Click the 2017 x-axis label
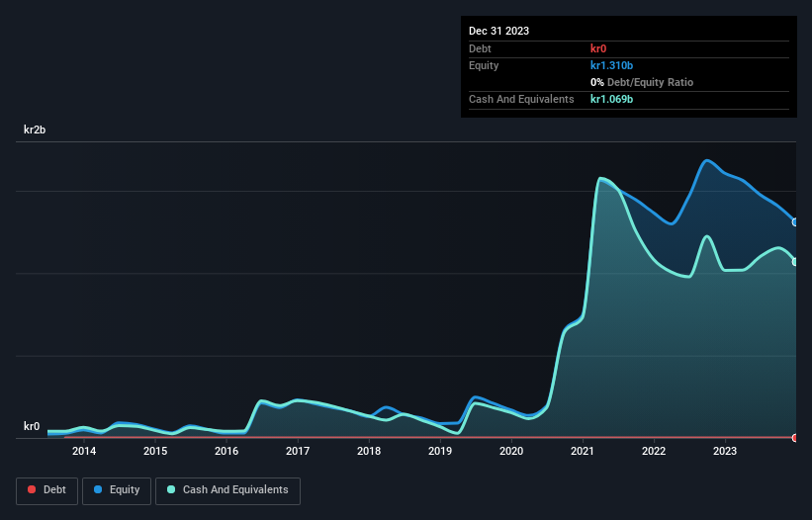 click(298, 451)
